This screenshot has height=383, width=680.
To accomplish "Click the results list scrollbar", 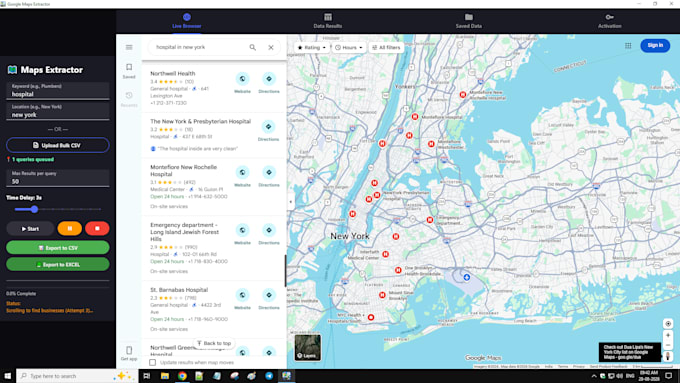I will 285,271.
